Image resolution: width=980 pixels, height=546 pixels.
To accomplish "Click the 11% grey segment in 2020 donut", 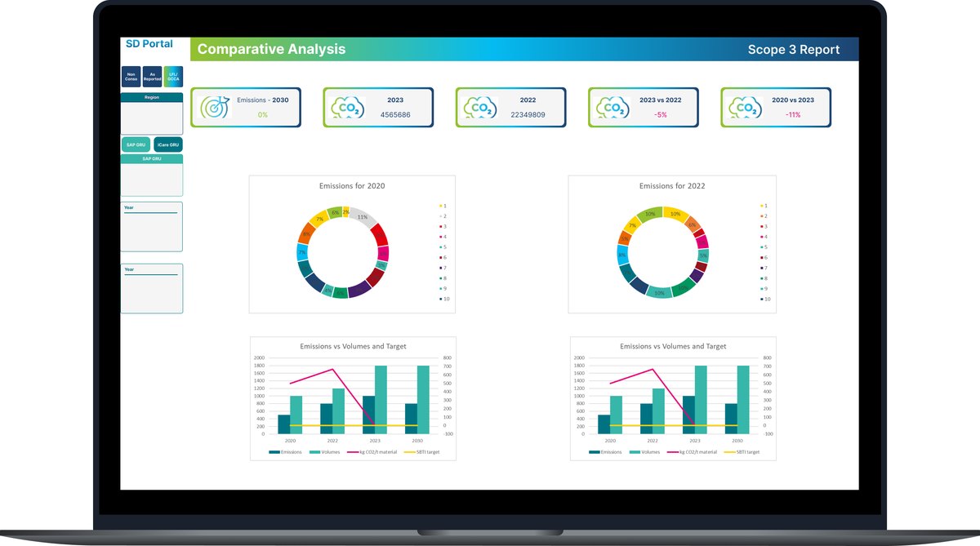I will coord(364,218).
